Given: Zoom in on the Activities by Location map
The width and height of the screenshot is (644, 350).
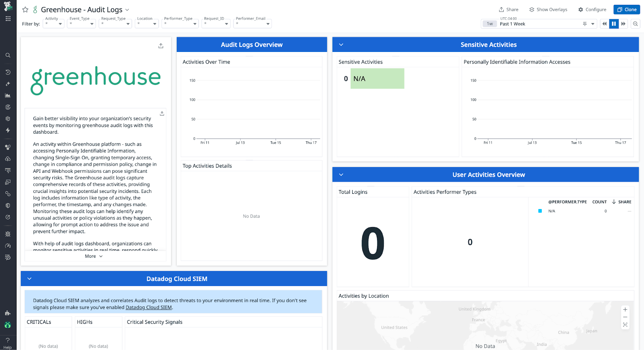Looking at the screenshot, I should pyautogui.click(x=625, y=310).
